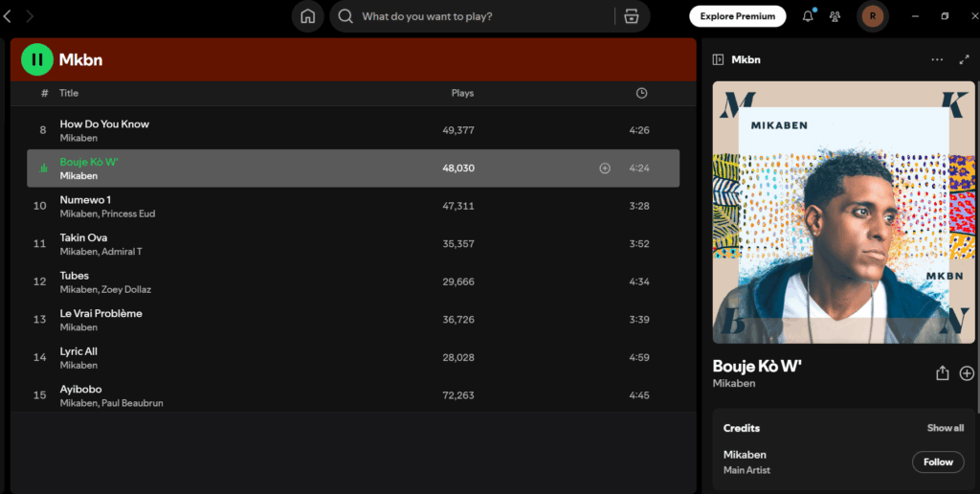Click the search magnifier icon
This screenshot has width=980, height=494.
tap(345, 16)
